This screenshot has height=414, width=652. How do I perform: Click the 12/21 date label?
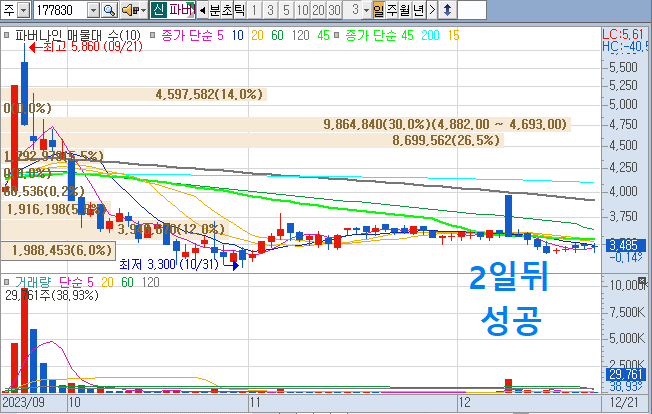pyautogui.click(x=624, y=402)
